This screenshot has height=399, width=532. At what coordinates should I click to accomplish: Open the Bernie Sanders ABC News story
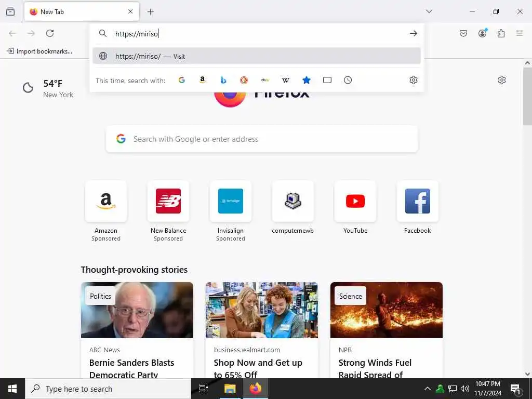[x=137, y=330]
